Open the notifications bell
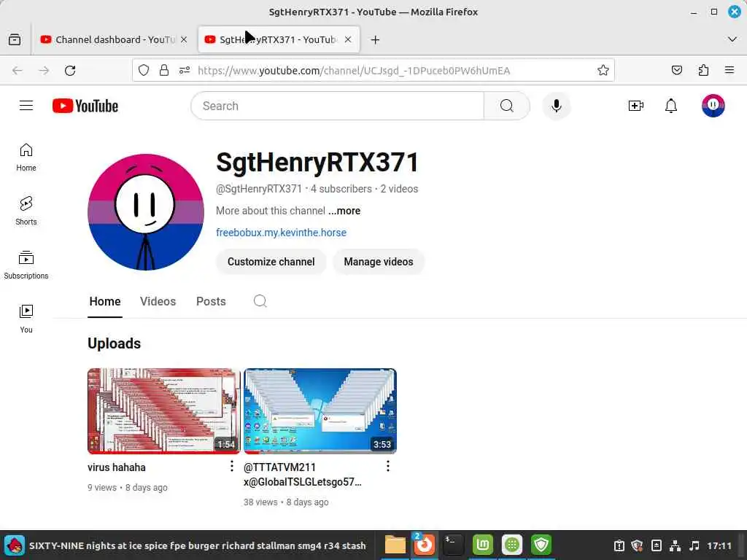Screen dimensions: 747x560 coord(671,106)
